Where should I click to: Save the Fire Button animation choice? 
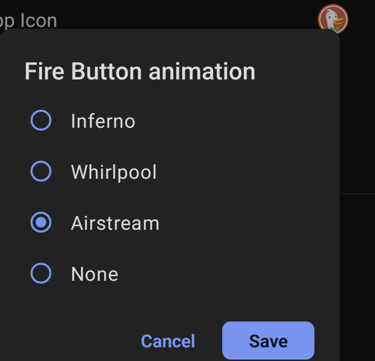tap(268, 341)
